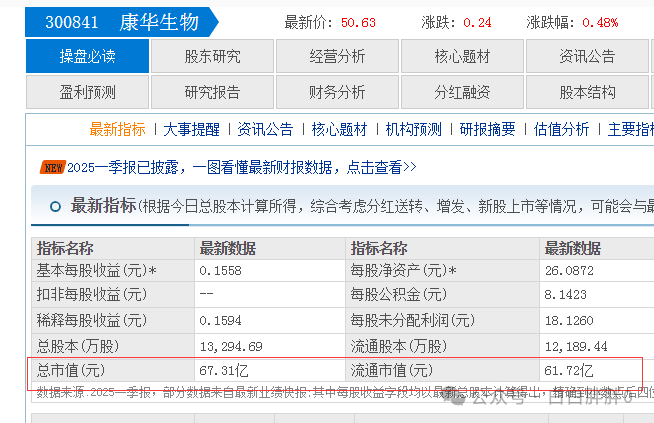Open the 经营分析 tab
The width and height of the screenshot is (654, 423).
coord(337,56)
